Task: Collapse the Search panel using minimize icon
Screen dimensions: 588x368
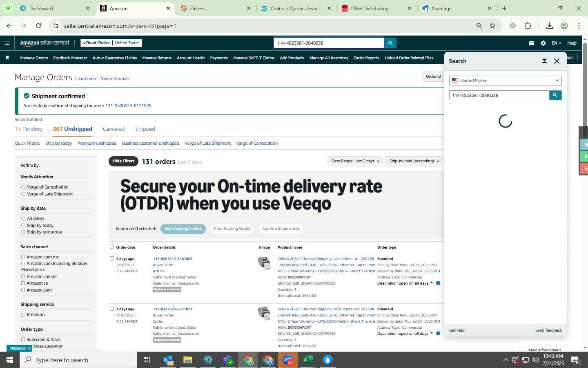Action: click(x=544, y=61)
